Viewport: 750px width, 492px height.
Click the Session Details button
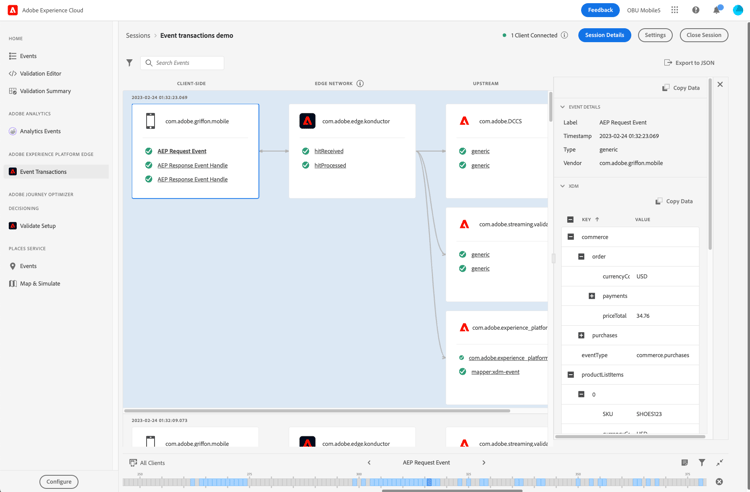coord(605,35)
